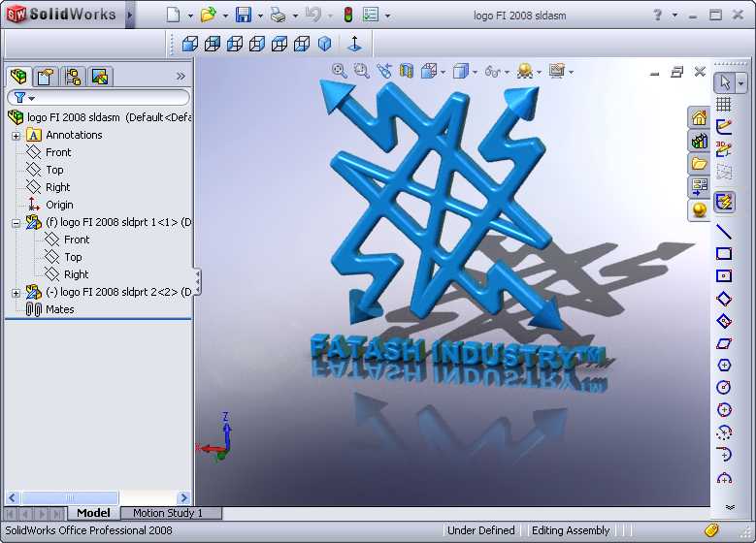Screen dimensions: 756x543
Task: Toggle the Rapid Sketch lightning icon
Action: point(724,202)
